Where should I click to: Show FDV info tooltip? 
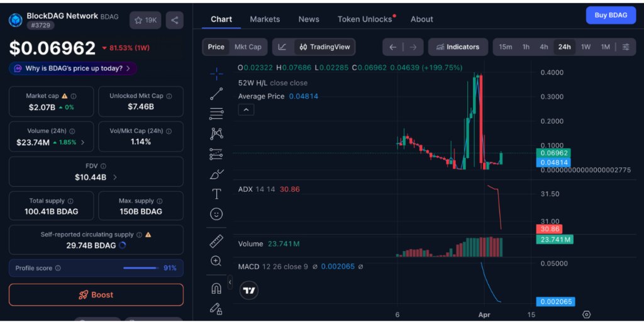(x=103, y=166)
